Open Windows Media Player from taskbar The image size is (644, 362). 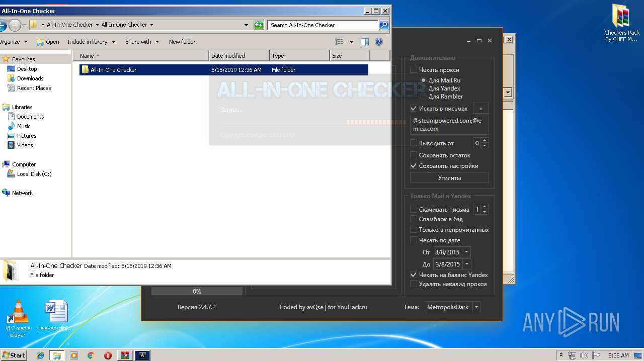[x=74, y=355]
